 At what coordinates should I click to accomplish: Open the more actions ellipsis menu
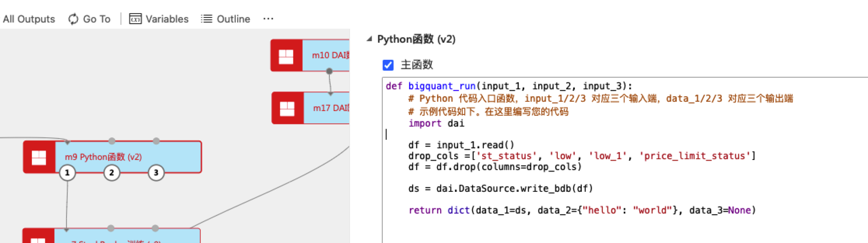pyautogui.click(x=268, y=19)
